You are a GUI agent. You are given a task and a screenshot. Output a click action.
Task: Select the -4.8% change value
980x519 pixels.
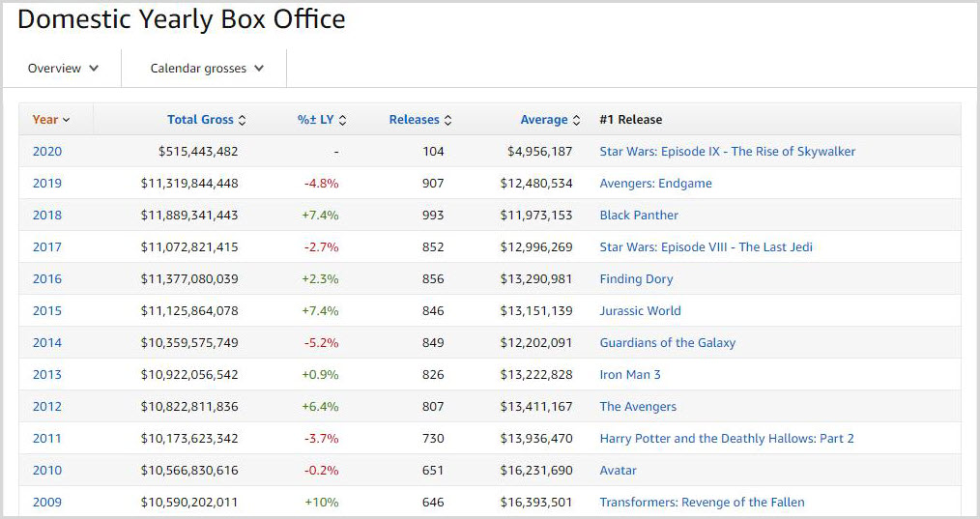[x=321, y=184]
